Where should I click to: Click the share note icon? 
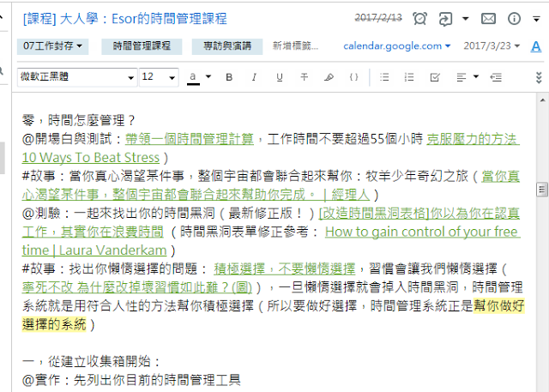(x=445, y=18)
